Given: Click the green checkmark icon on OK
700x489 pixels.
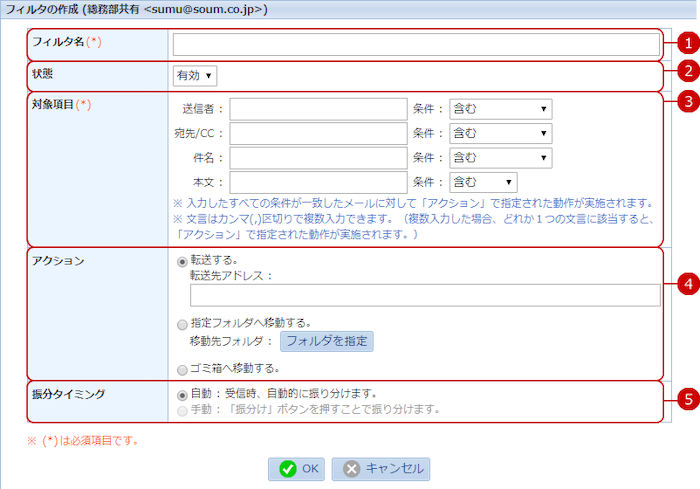Looking at the screenshot, I should coord(288,468).
